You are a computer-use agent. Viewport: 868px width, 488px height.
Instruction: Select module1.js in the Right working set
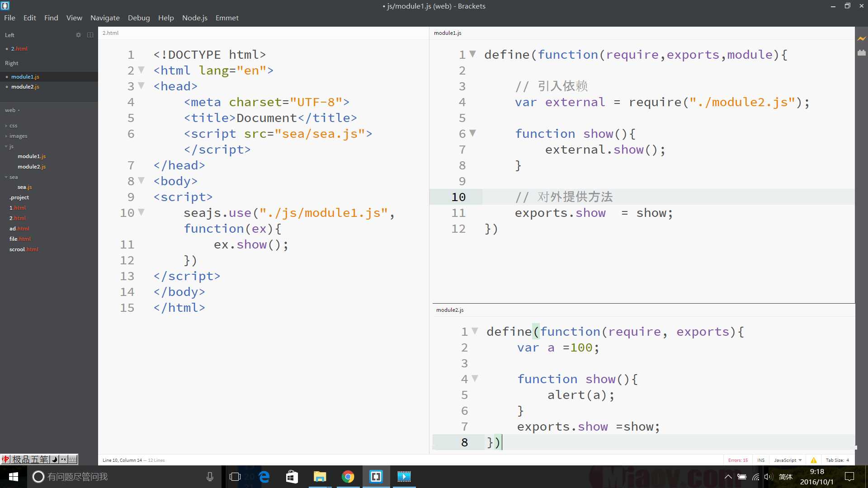tap(49, 77)
